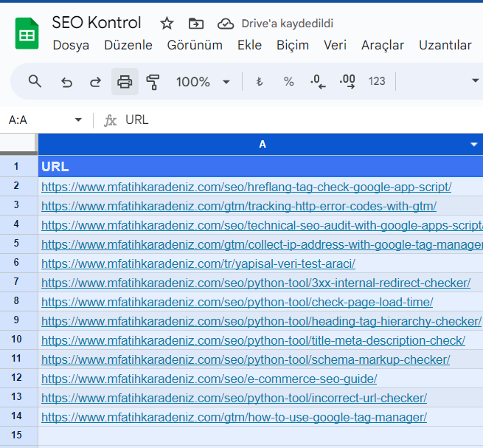Click the formula bar containing URL

click(295, 120)
